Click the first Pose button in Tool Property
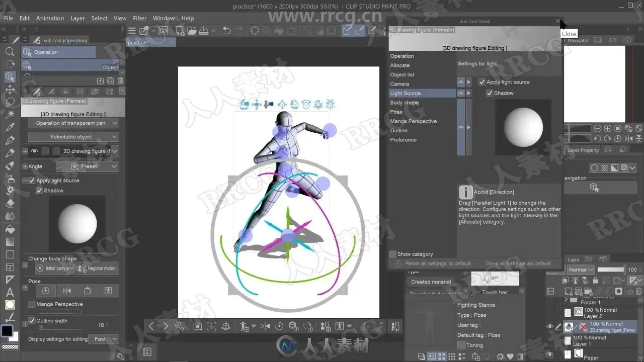Image resolution: width=644 pixels, height=362 pixels. point(46,291)
